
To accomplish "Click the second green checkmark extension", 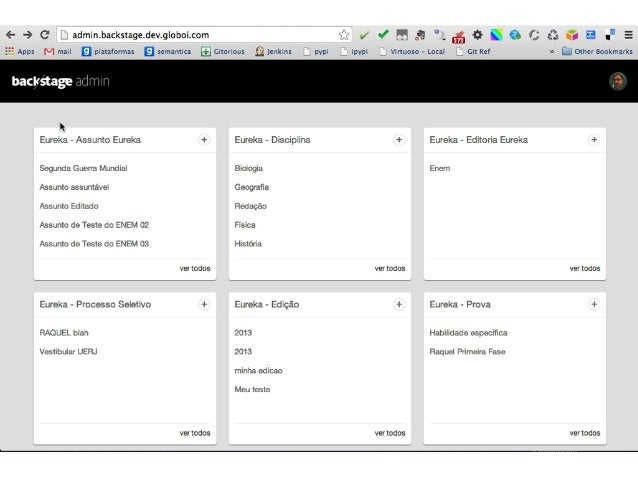I will 383,35.
